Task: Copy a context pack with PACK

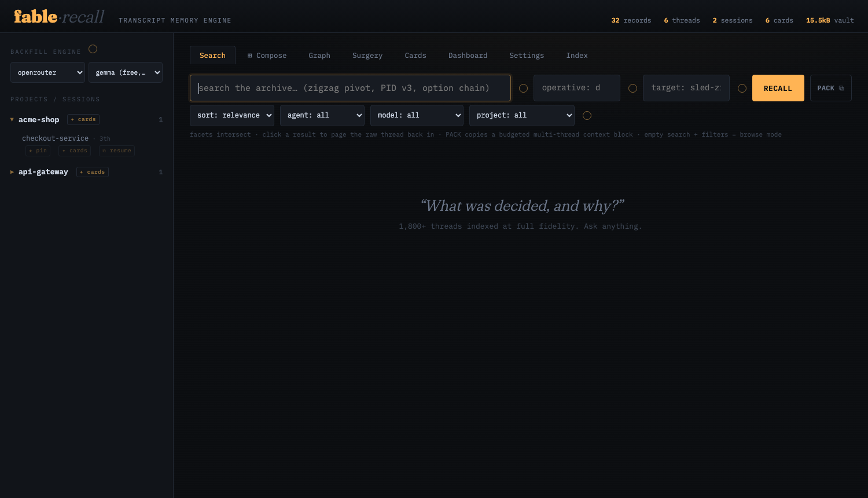Action: click(830, 88)
